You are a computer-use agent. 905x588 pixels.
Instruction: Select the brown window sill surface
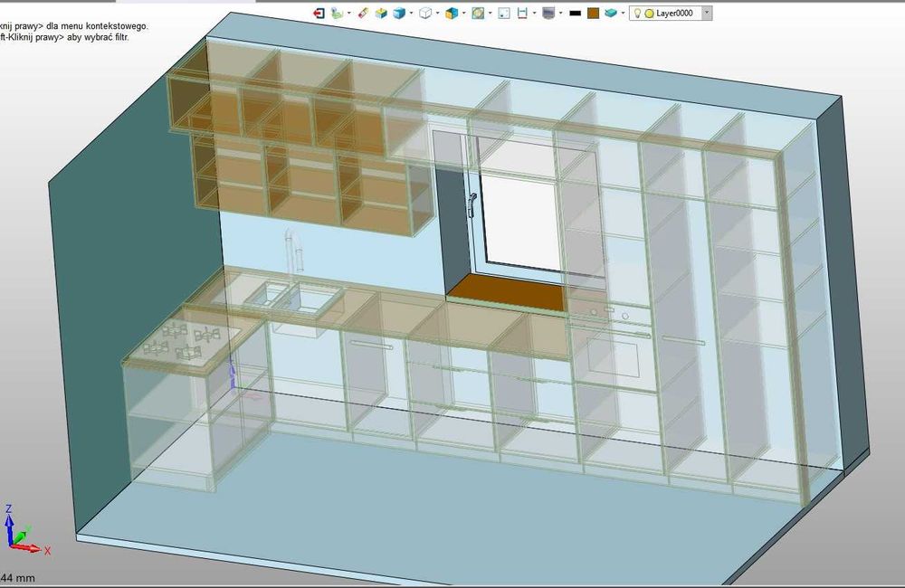coord(507,291)
